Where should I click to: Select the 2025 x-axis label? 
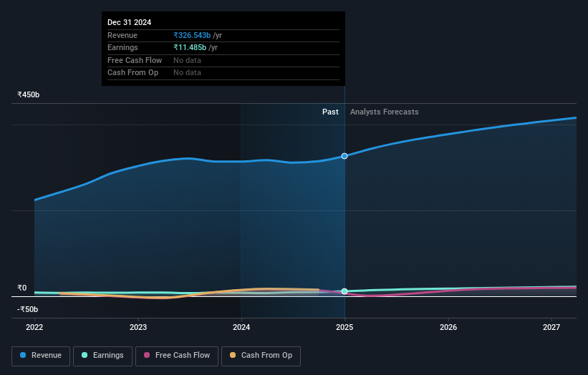tap(344, 328)
